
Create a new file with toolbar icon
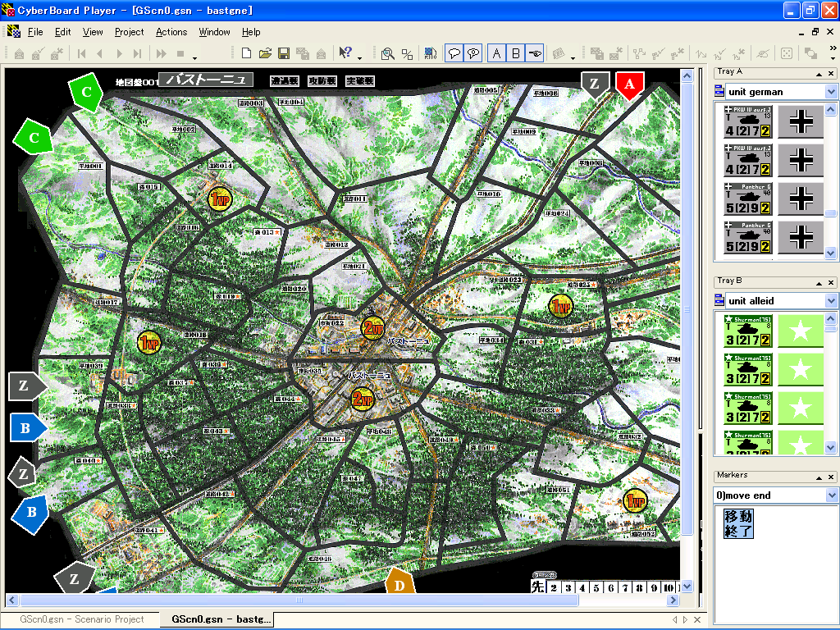(246, 53)
